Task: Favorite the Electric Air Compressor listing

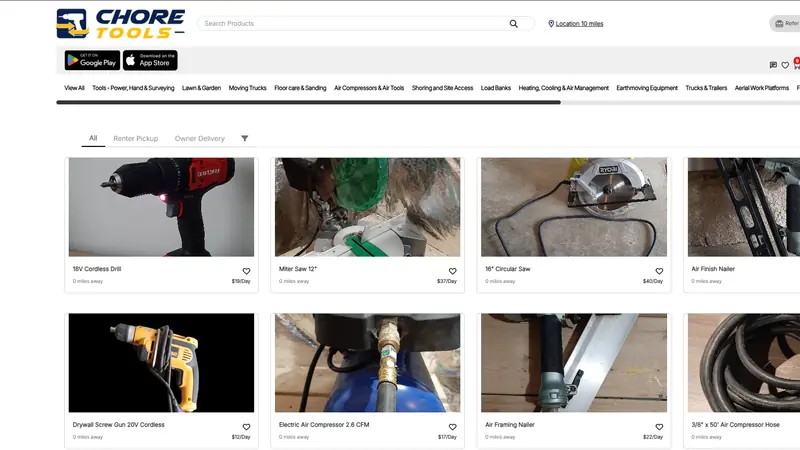Action: pyautogui.click(x=453, y=427)
